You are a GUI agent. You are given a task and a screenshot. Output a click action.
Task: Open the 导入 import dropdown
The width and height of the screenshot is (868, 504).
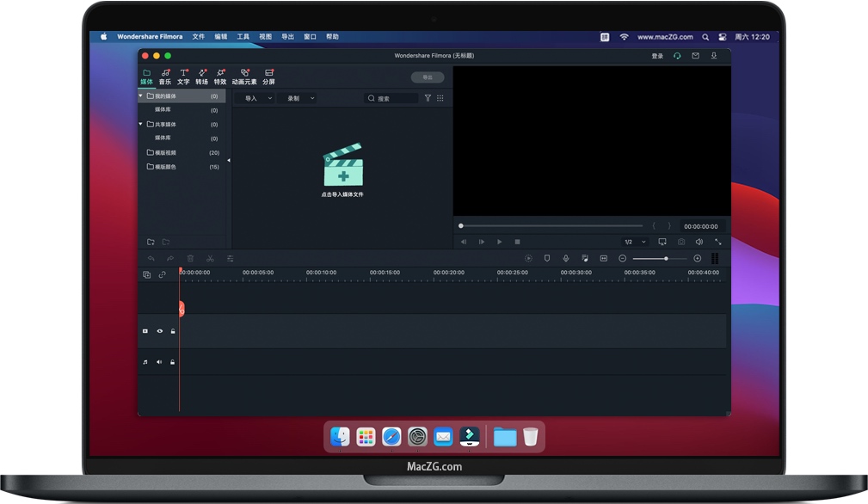coord(255,99)
